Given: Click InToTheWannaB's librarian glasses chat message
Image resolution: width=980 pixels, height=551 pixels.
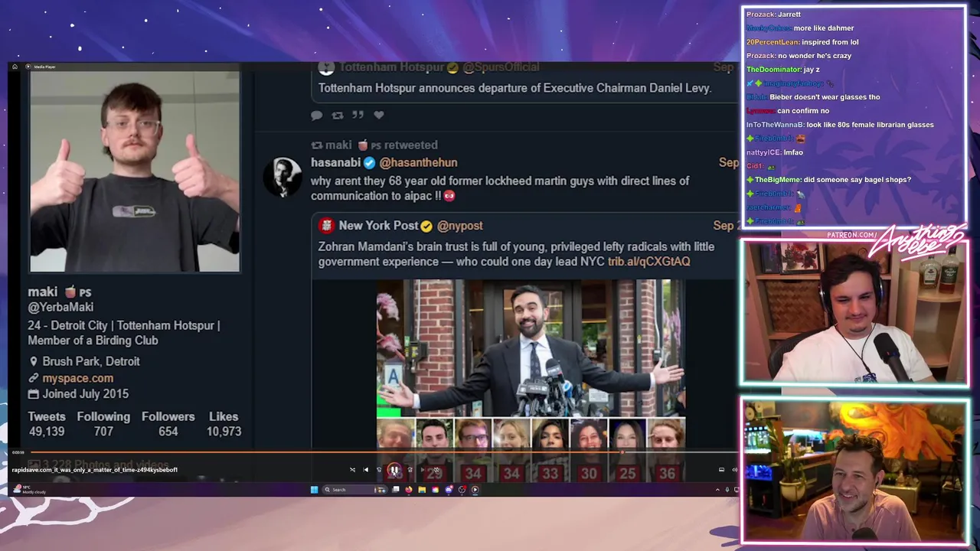Looking at the screenshot, I should 840,125.
